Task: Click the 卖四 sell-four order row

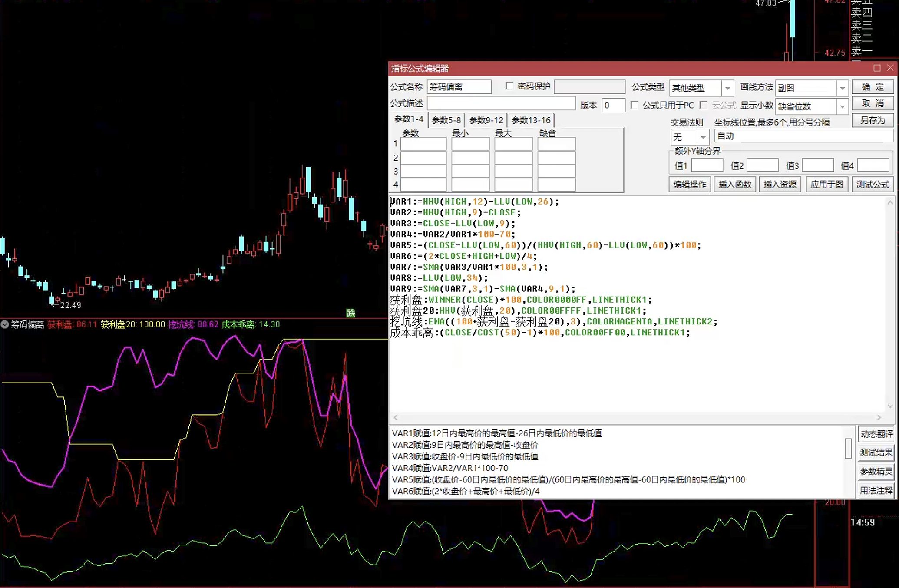Action: tap(862, 12)
